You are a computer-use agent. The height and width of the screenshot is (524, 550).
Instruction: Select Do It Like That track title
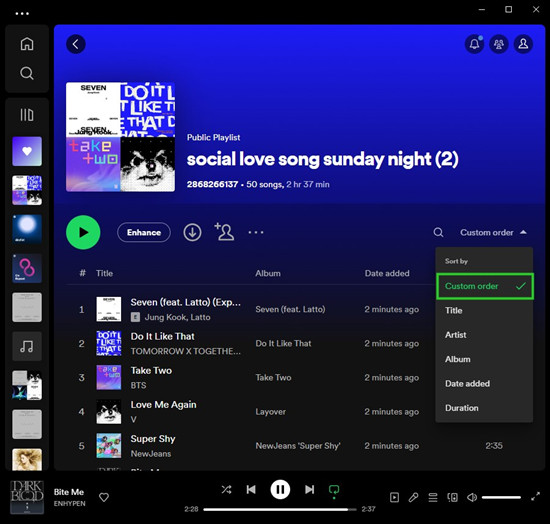[x=162, y=336]
